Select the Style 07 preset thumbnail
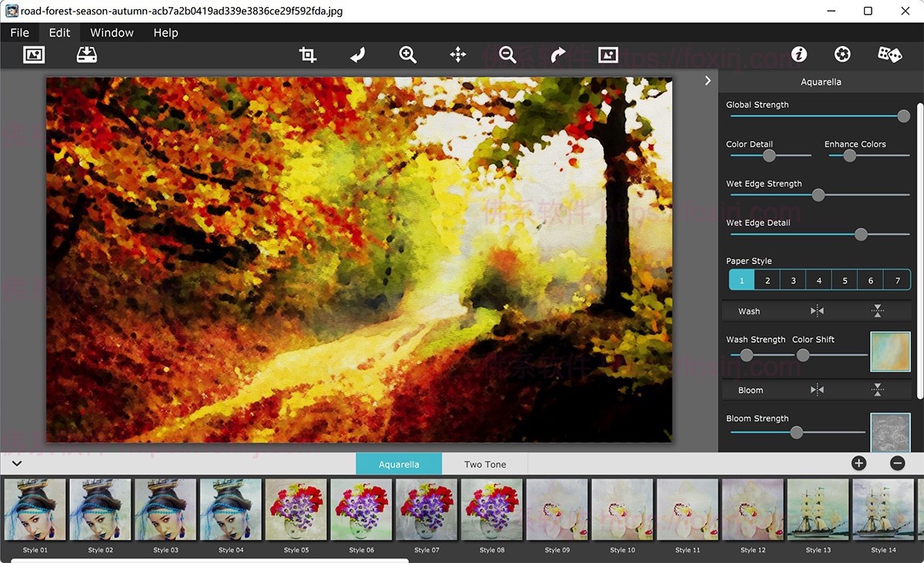 click(426, 508)
